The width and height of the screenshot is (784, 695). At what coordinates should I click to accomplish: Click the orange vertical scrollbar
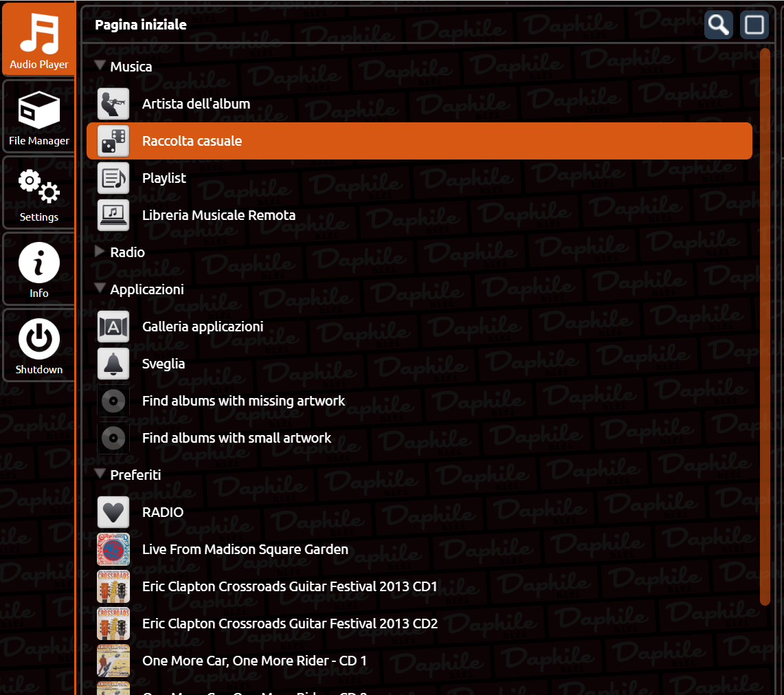(765, 327)
